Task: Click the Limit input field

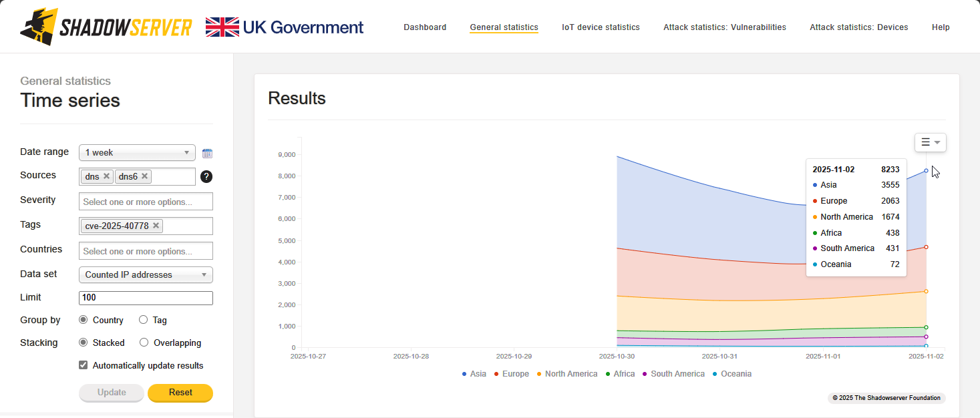Action: [x=146, y=298]
